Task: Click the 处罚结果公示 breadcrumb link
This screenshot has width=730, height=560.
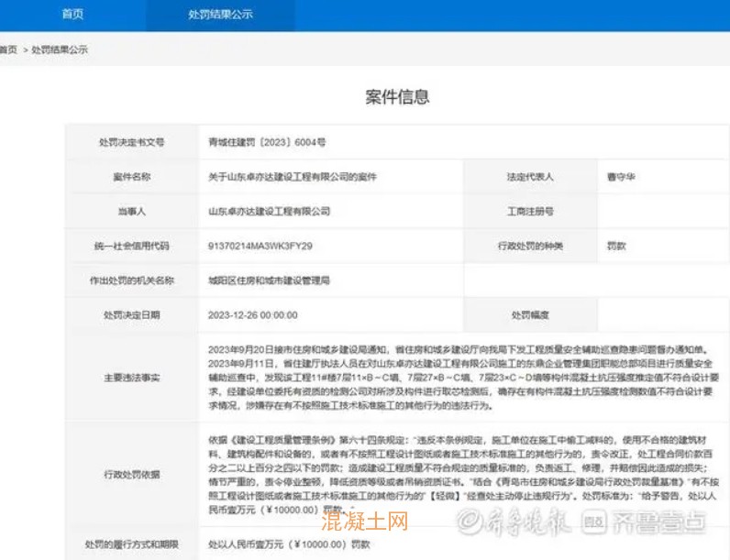Action: tap(61, 49)
